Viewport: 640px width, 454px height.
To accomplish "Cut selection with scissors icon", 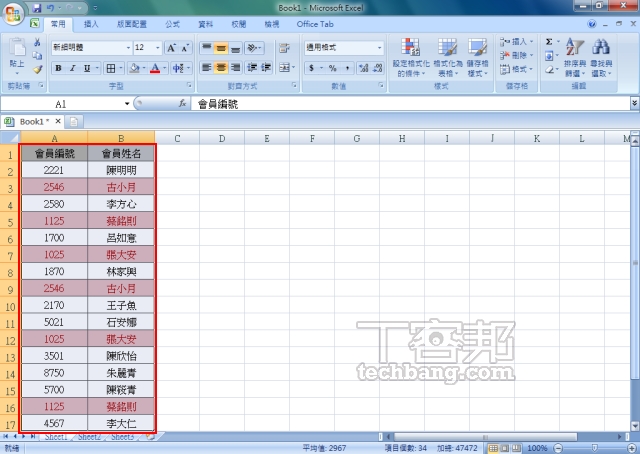I will [x=37, y=42].
